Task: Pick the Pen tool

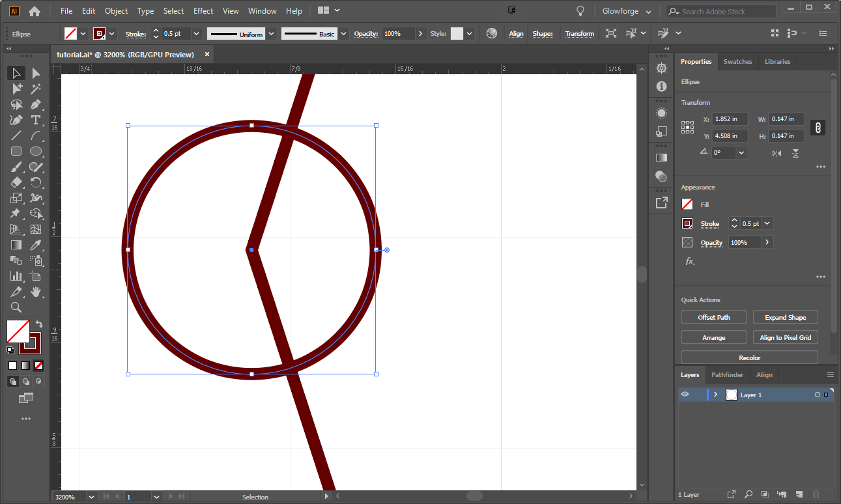Action: click(36, 104)
